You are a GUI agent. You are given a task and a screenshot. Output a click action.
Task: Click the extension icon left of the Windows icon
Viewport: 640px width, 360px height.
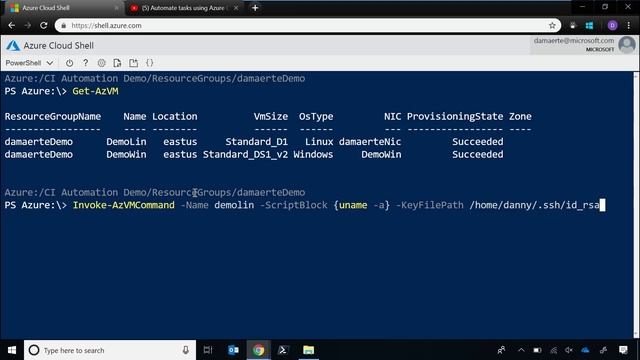point(573,25)
